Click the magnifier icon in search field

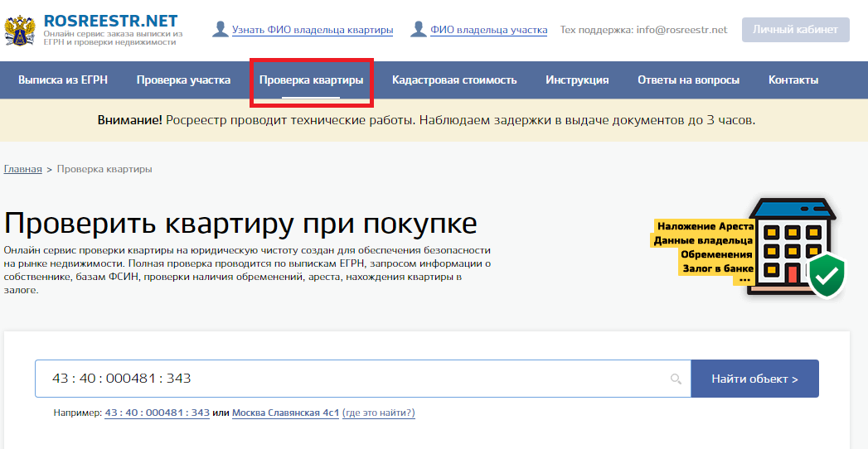pyautogui.click(x=676, y=379)
